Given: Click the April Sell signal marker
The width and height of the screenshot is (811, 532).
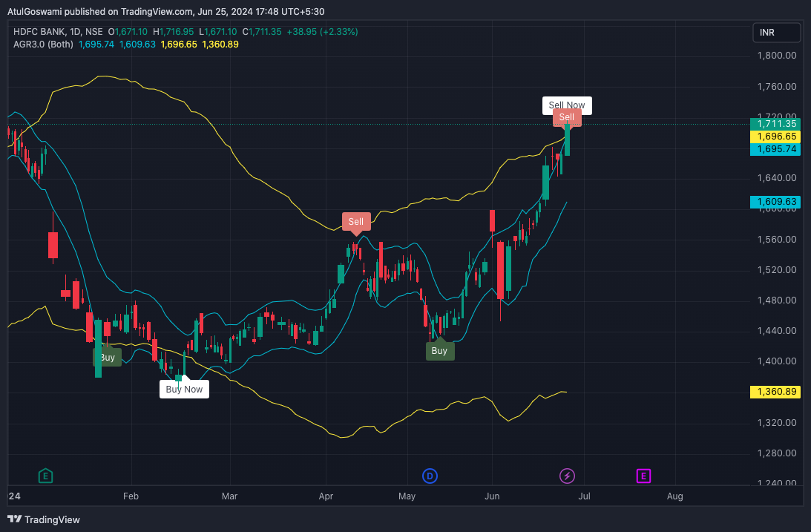Looking at the screenshot, I should [x=356, y=222].
